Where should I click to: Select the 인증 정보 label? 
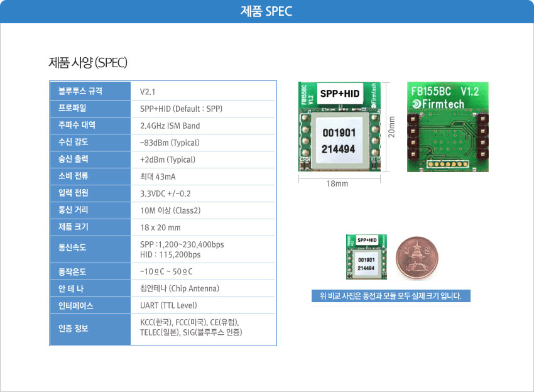74,329
